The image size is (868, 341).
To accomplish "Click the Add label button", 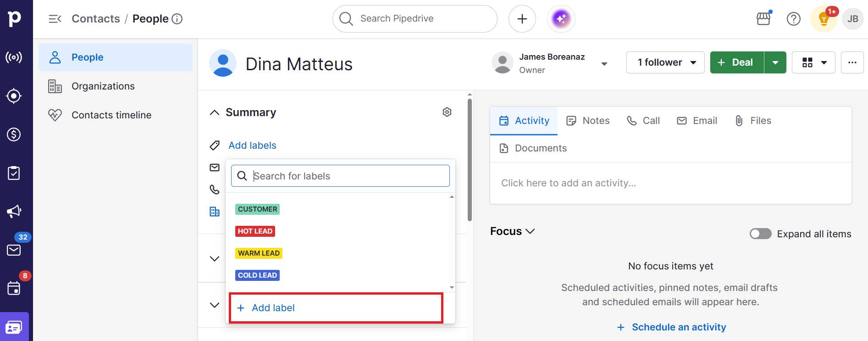I will (x=273, y=308).
